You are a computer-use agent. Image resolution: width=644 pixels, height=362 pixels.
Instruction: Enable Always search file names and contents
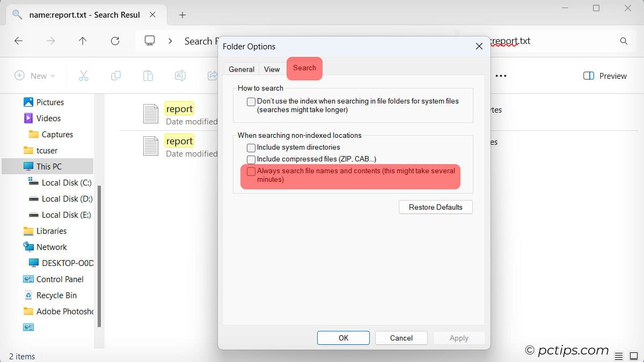pyautogui.click(x=251, y=172)
